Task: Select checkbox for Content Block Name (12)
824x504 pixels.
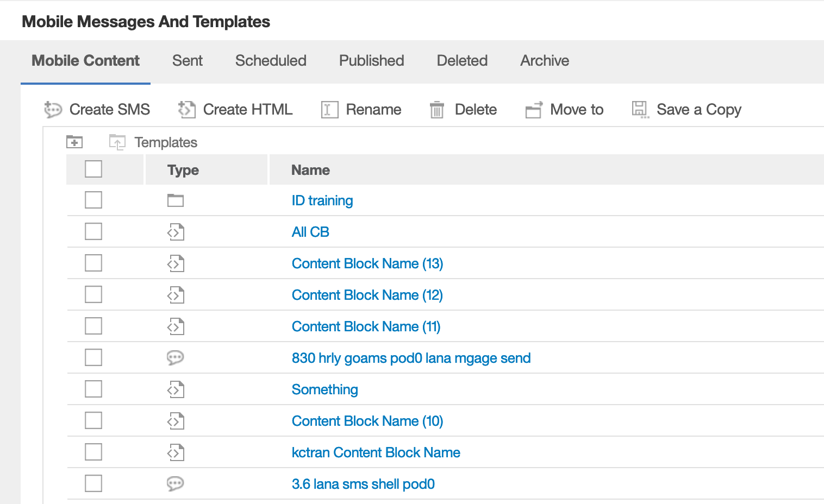Action: [93, 294]
